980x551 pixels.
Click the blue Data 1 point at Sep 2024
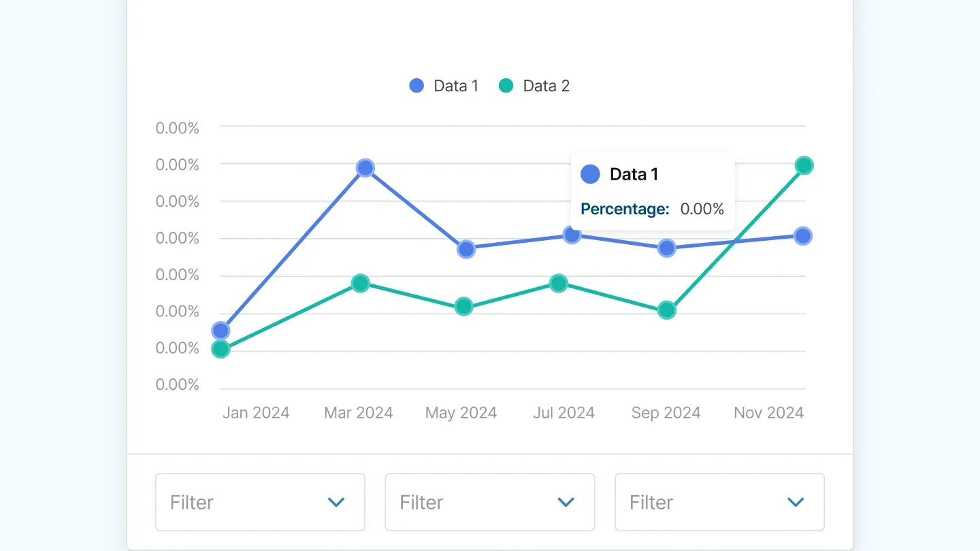click(x=667, y=248)
